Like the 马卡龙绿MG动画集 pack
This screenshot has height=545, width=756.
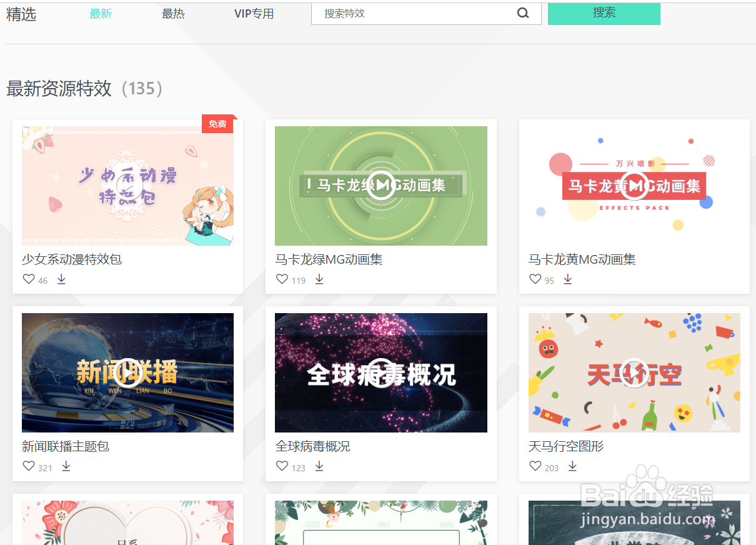click(x=282, y=279)
